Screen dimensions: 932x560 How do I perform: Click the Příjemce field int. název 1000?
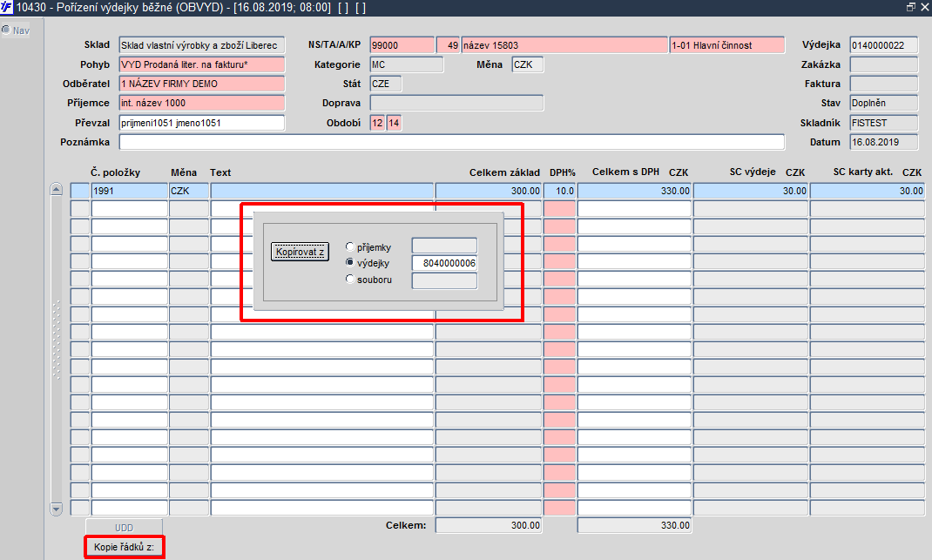pyautogui.click(x=201, y=103)
